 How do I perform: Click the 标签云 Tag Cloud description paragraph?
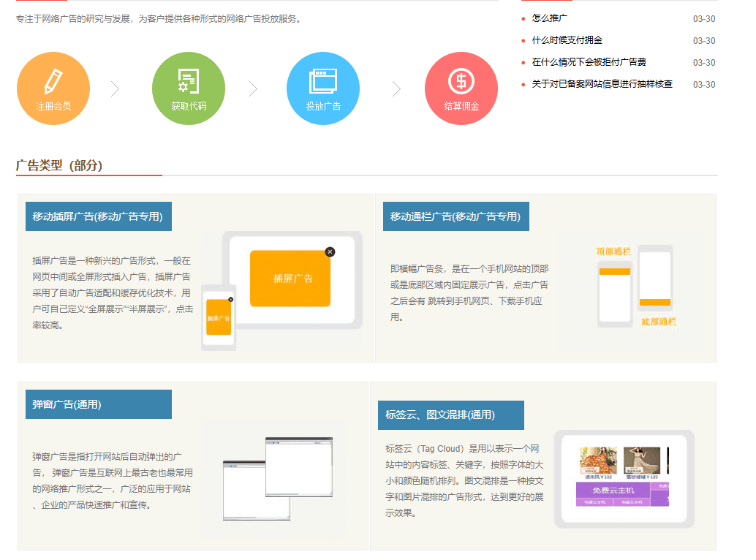pos(464,480)
